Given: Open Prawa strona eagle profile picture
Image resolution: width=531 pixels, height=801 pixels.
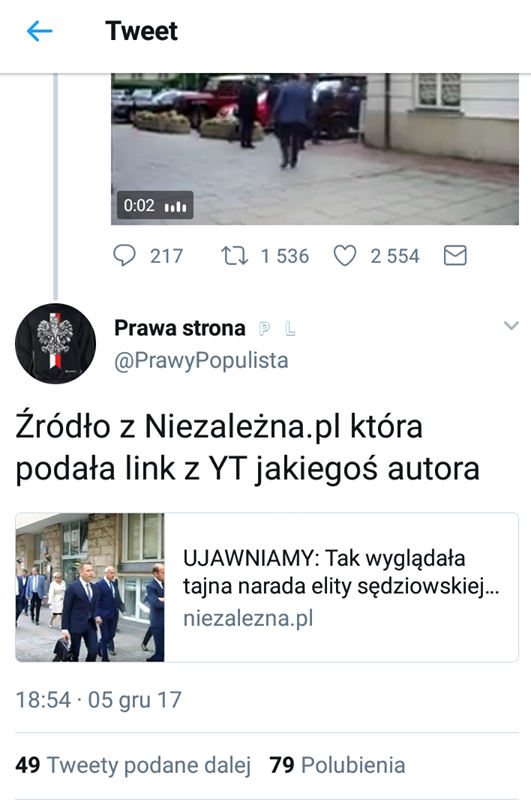Looking at the screenshot, I should (55, 343).
